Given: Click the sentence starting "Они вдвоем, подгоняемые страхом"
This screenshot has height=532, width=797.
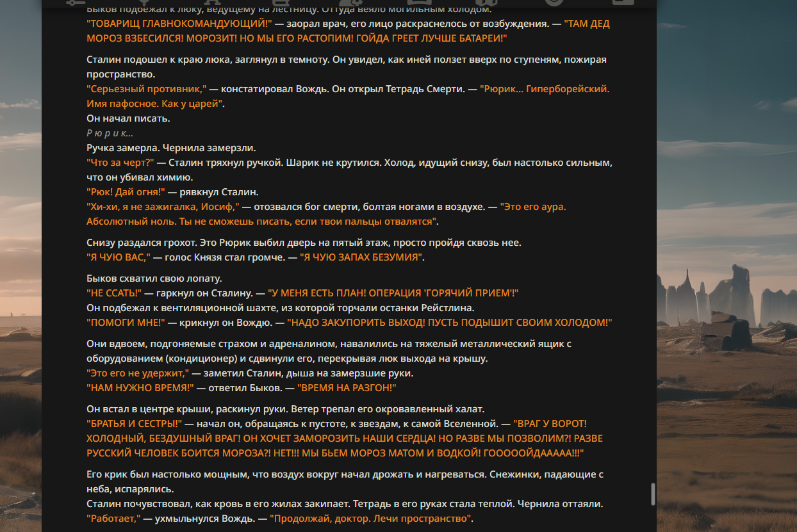Looking at the screenshot, I should [x=329, y=351].
